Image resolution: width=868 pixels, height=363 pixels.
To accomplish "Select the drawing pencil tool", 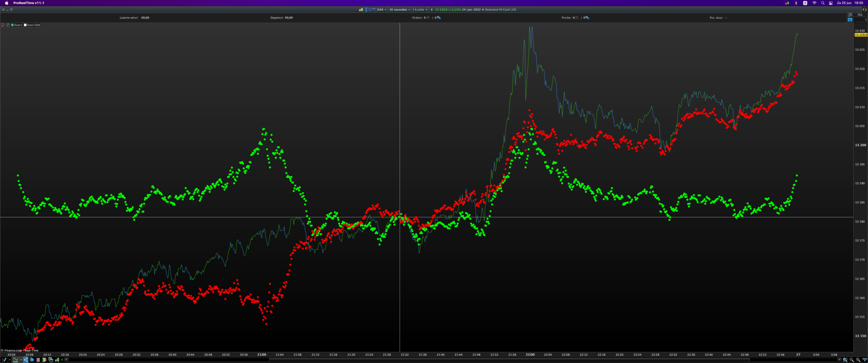I will (4, 360).
